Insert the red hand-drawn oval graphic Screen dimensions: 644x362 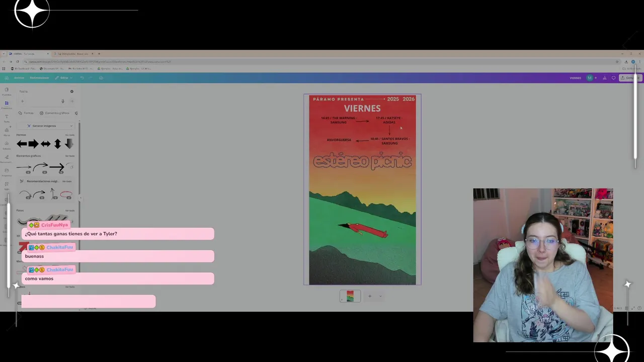[66, 194]
